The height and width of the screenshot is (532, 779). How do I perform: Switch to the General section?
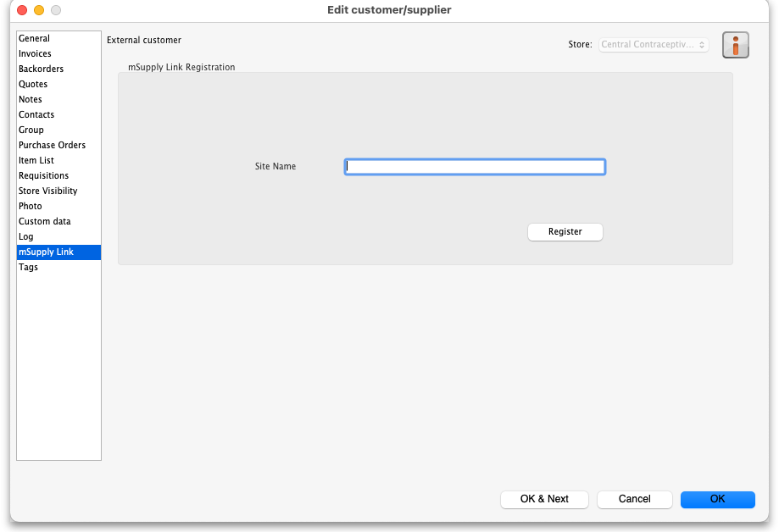point(35,38)
